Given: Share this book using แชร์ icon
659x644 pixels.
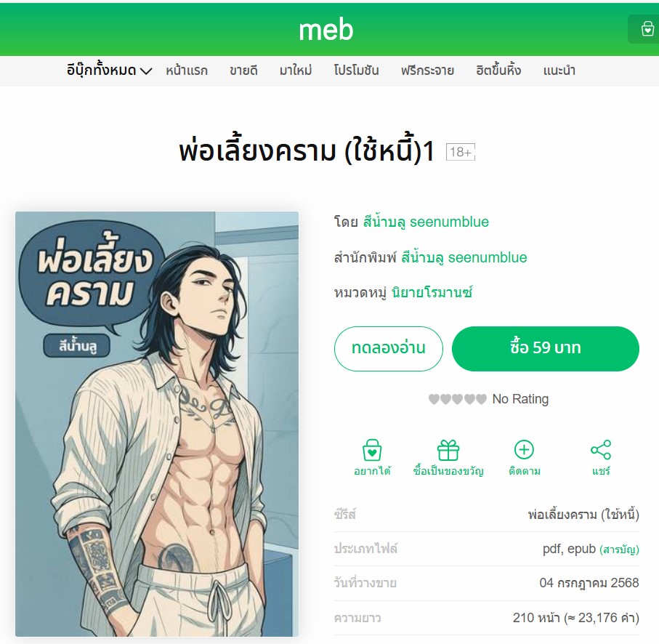Looking at the screenshot, I should tap(601, 457).
